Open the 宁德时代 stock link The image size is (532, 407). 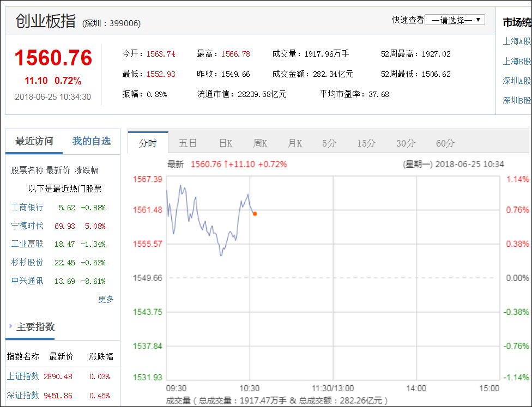(x=27, y=226)
